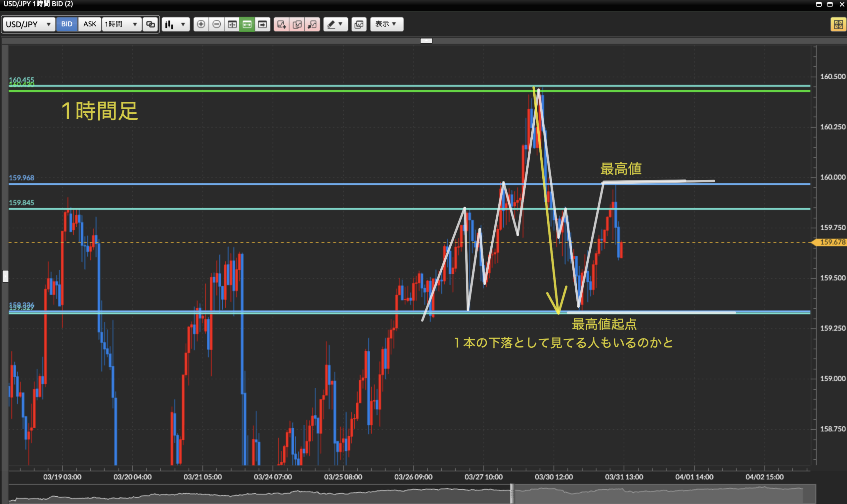
Task: Click the add indicator chart icon
Action: coord(282,24)
